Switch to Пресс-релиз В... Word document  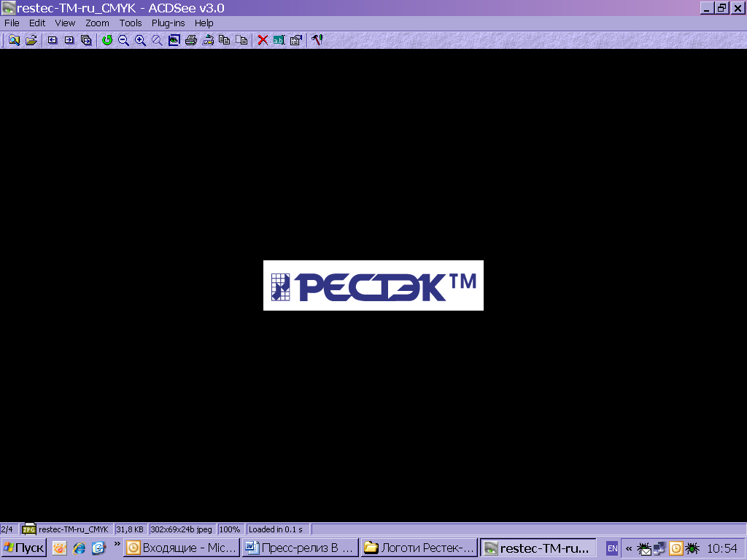[300, 548]
